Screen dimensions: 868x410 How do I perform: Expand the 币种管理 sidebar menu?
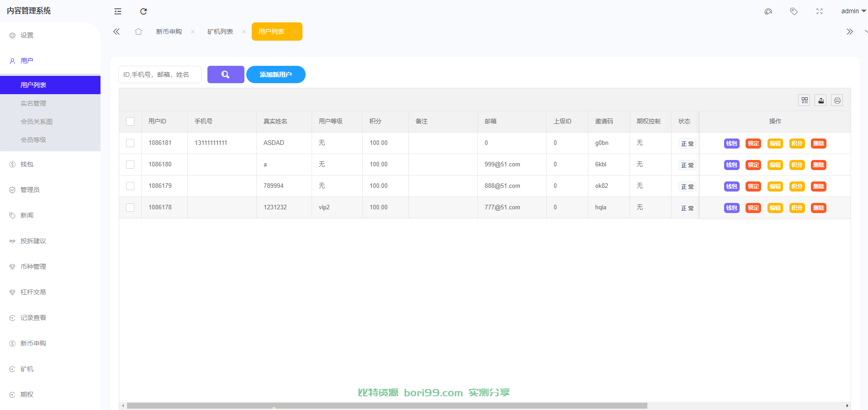(50, 266)
